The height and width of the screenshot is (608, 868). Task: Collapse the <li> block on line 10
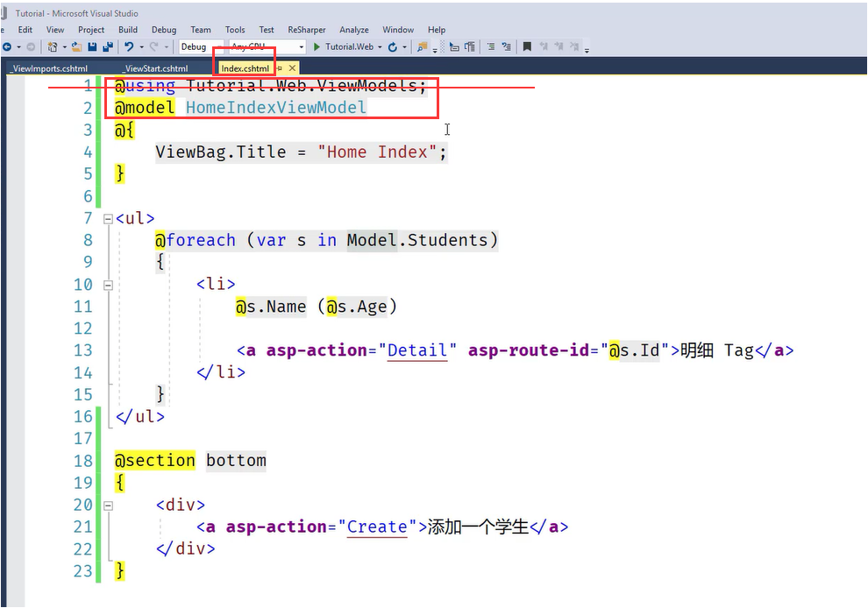pyautogui.click(x=108, y=286)
